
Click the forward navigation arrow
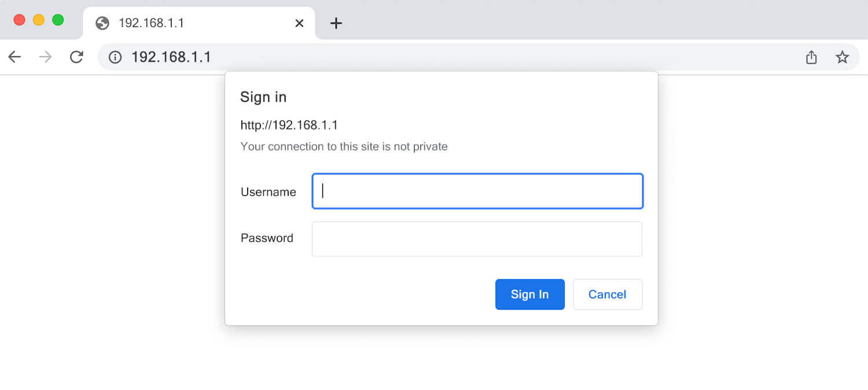[45, 57]
